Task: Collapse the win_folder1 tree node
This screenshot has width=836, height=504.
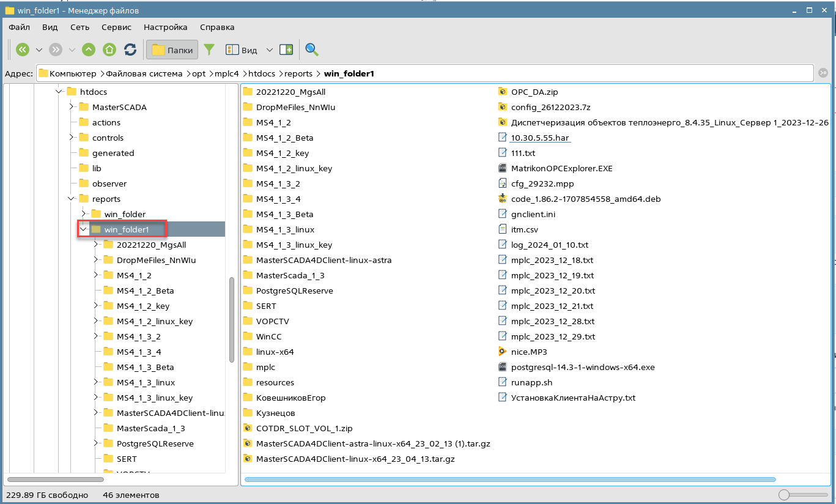Action: pos(83,229)
